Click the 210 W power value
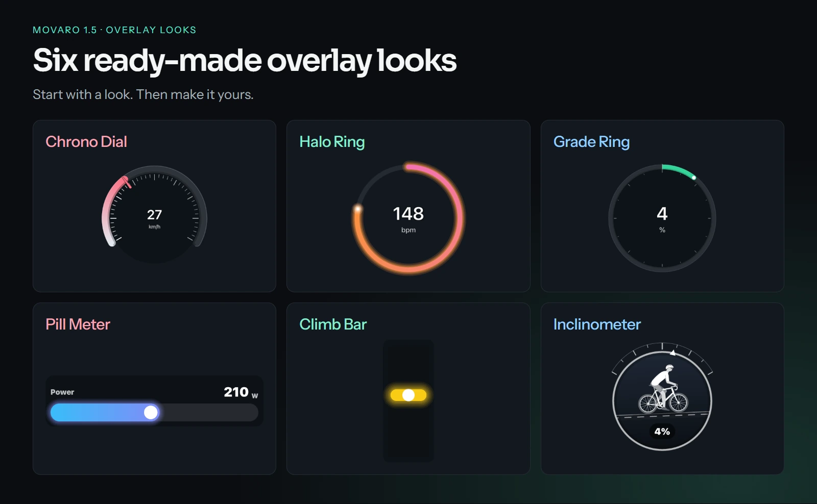Viewport: 817px width, 504px height. click(241, 392)
